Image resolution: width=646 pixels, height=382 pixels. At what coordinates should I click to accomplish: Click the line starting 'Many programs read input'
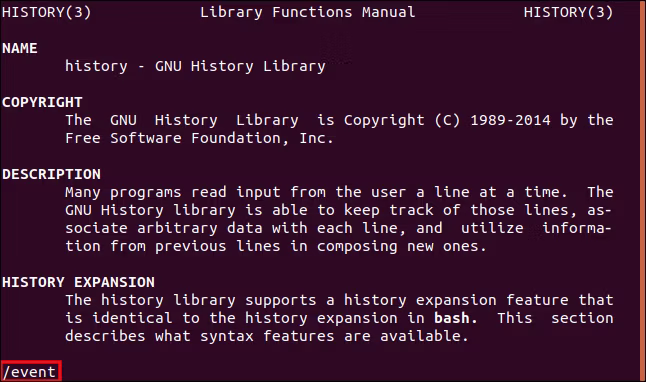[339, 192]
